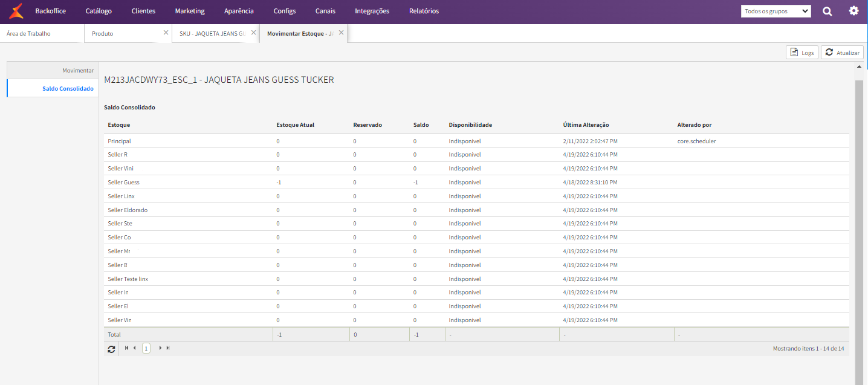This screenshot has width=868, height=385.
Task: Click the 2/11/2022 2:02:47 PM date cell
Action: point(590,141)
